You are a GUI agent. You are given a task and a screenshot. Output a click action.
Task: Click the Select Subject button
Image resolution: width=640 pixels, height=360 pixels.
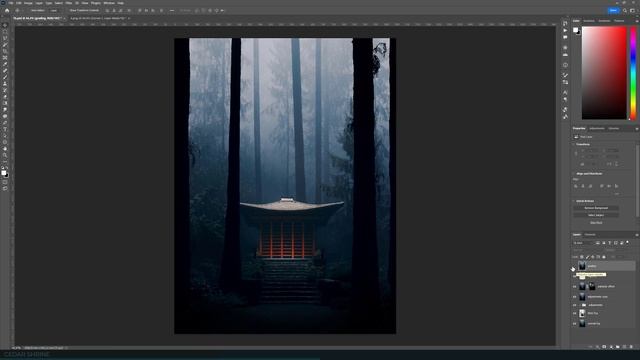pos(596,215)
